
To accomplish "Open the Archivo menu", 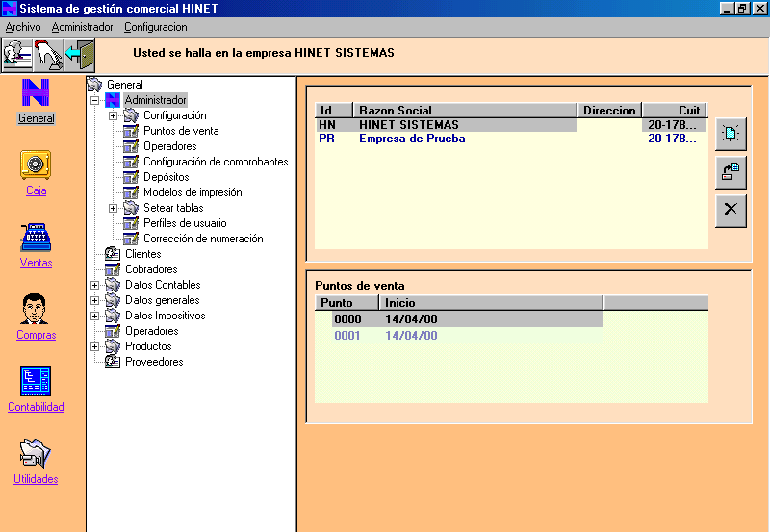I will [x=23, y=27].
